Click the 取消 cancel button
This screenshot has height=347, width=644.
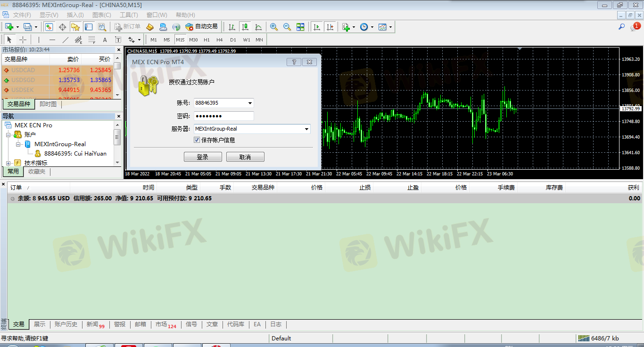click(245, 157)
